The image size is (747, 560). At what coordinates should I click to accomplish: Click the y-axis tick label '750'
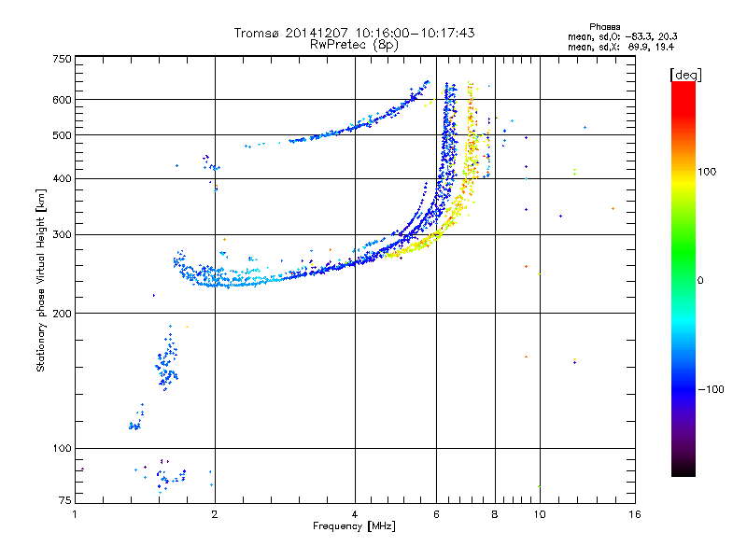(x=62, y=59)
